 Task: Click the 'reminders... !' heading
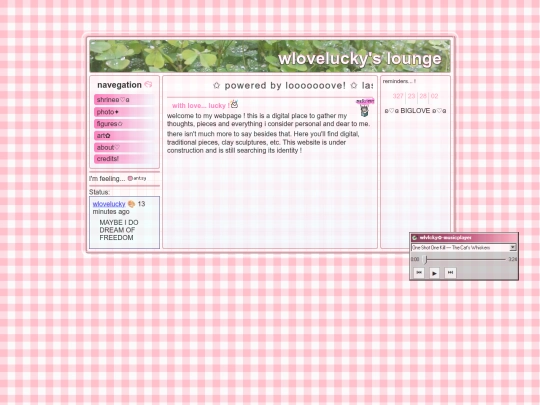click(x=399, y=81)
